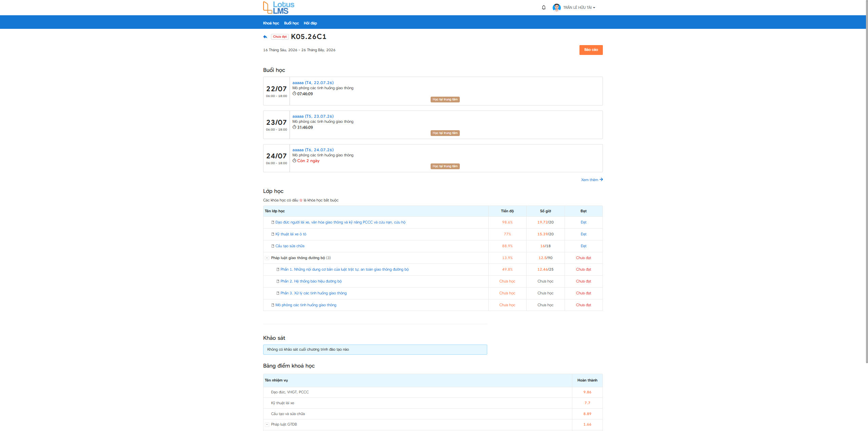This screenshot has height=431, width=868.
Task: Click document icon beside Kỹ thuật lái xe ô tô
Action: pyautogui.click(x=273, y=234)
